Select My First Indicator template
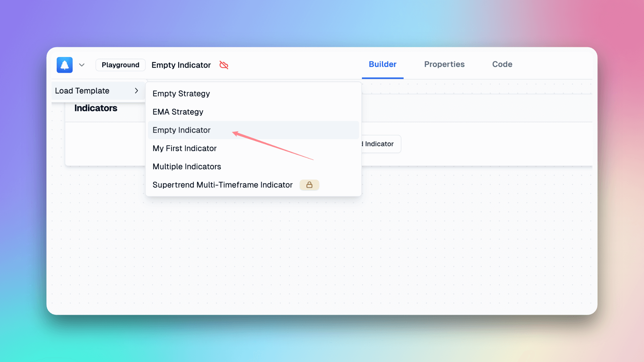 tap(184, 148)
